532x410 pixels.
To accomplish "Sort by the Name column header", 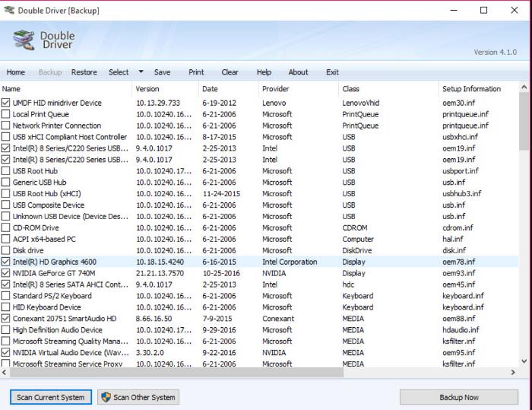I will click(66, 89).
